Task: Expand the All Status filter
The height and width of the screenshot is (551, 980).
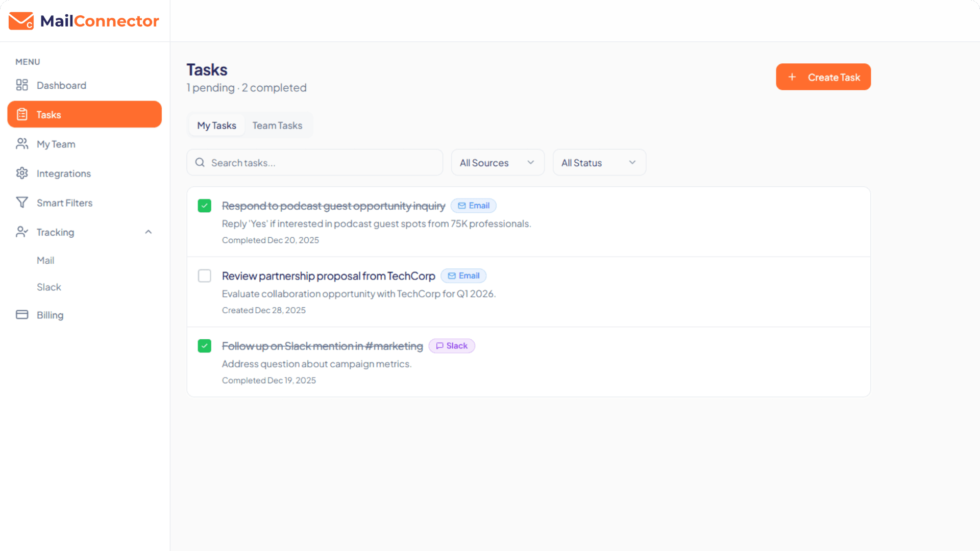Action: 599,162
